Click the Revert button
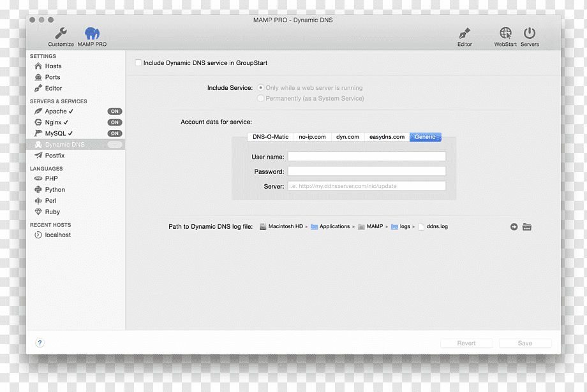This screenshot has height=392, width=587. (466, 343)
